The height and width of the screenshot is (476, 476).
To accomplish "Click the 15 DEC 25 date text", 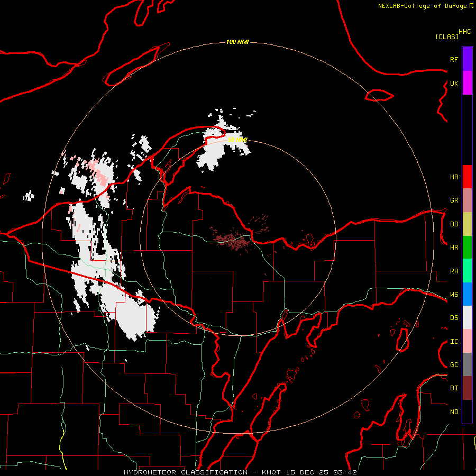I will point(307,472).
